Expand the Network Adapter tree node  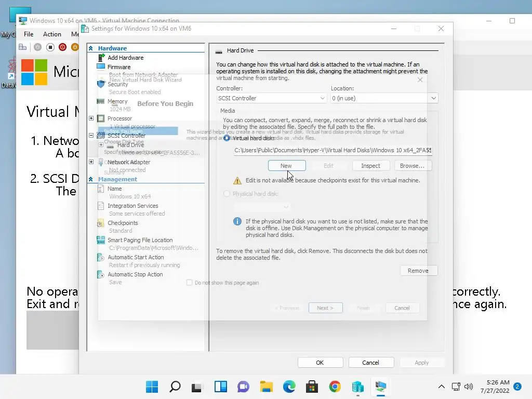(x=91, y=162)
